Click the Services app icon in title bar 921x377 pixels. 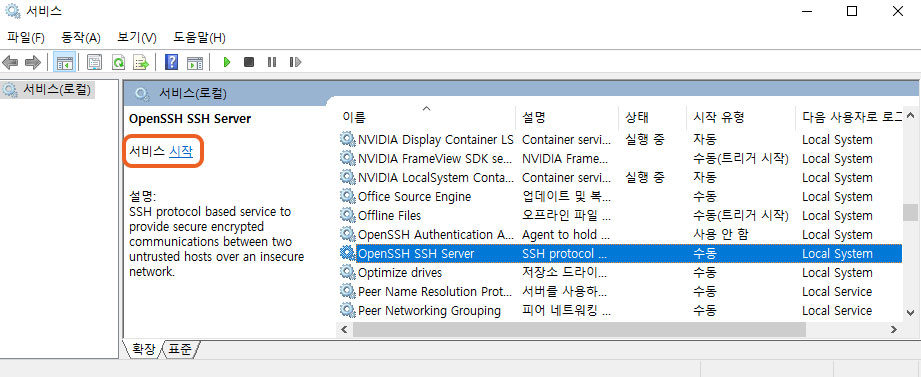pos(12,11)
